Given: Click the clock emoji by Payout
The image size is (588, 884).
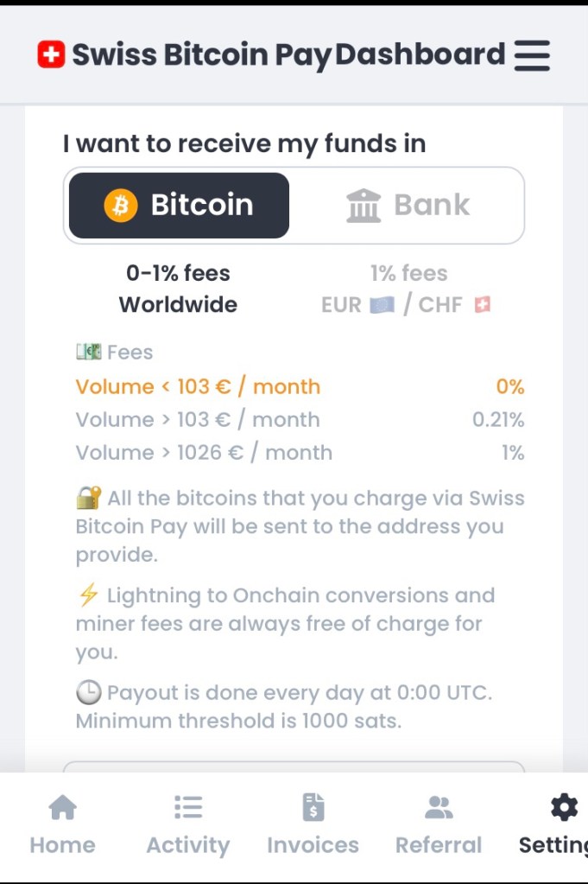Looking at the screenshot, I should [88, 692].
